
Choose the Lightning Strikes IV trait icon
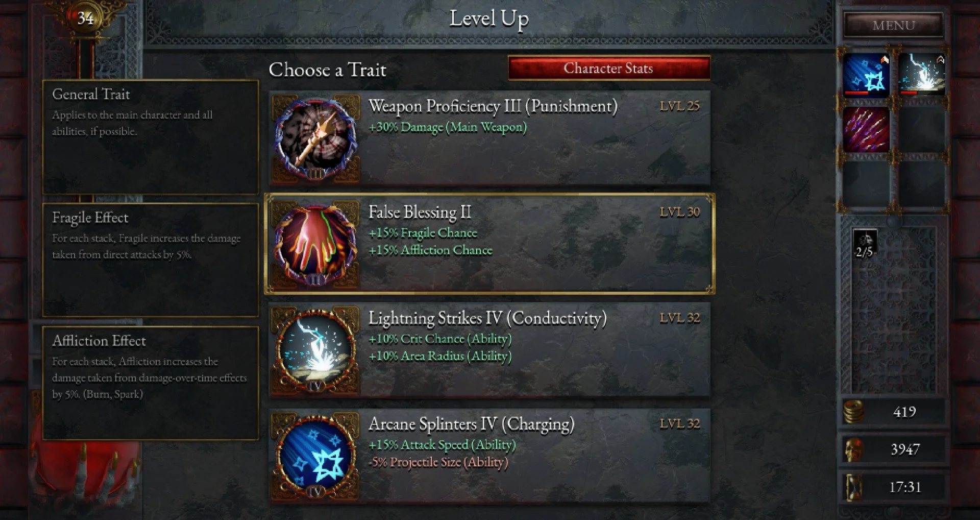pos(315,350)
